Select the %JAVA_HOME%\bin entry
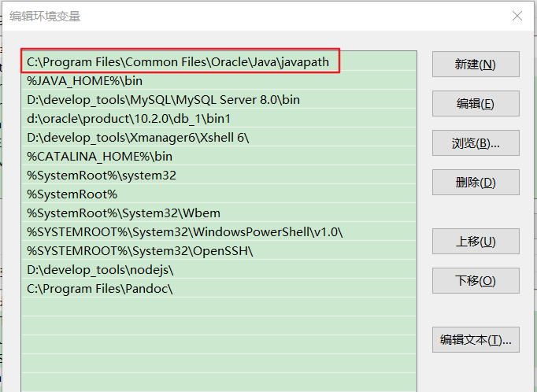Screen dimensions: 537x392 (85, 81)
